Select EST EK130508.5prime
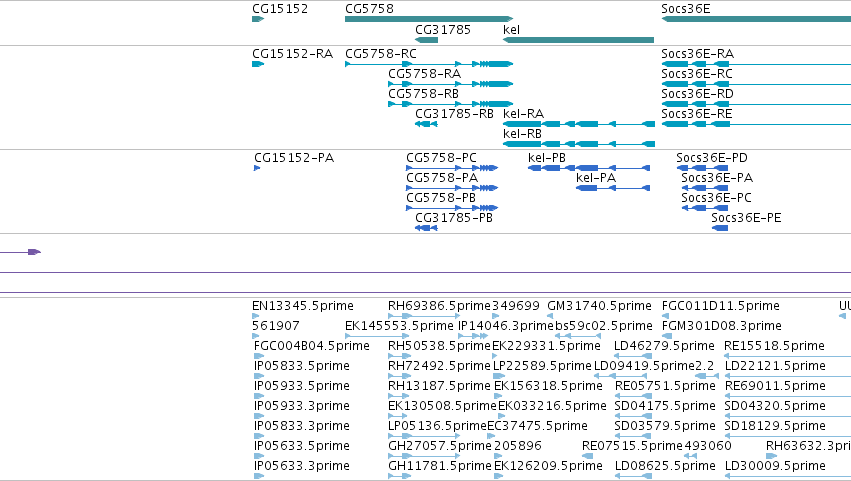Image resolution: width=851 pixels, height=481 pixels. tap(442, 407)
